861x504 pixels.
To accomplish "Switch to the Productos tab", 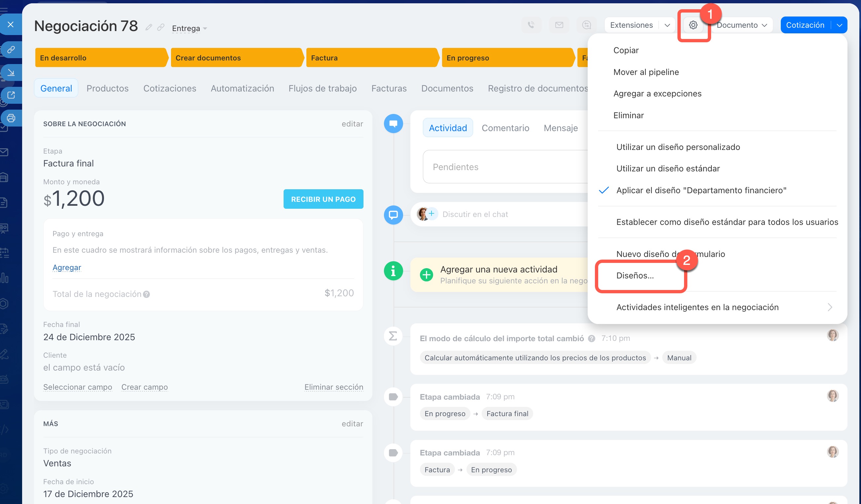I will pyautogui.click(x=107, y=89).
